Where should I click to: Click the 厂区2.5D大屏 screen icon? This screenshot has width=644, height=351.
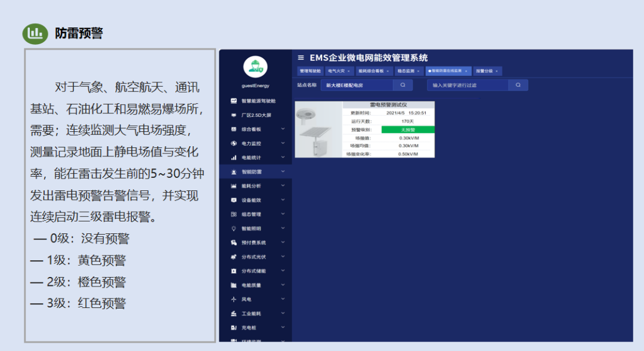[x=234, y=115]
